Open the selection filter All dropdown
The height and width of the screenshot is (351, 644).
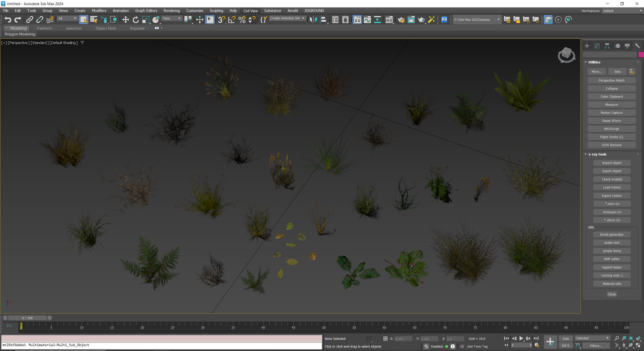(67, 19)
